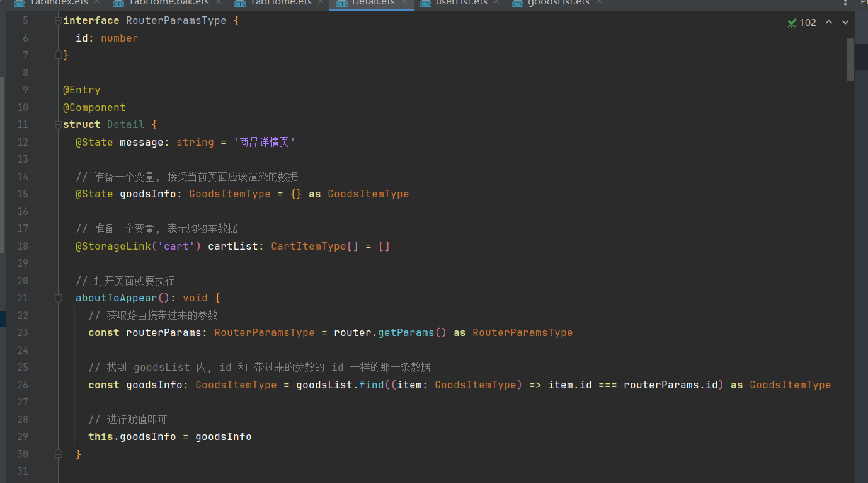The height and width of the screenshot is (483, 868).
Task: Click the 'cart' string literal
Action: (x=176, y=246)
